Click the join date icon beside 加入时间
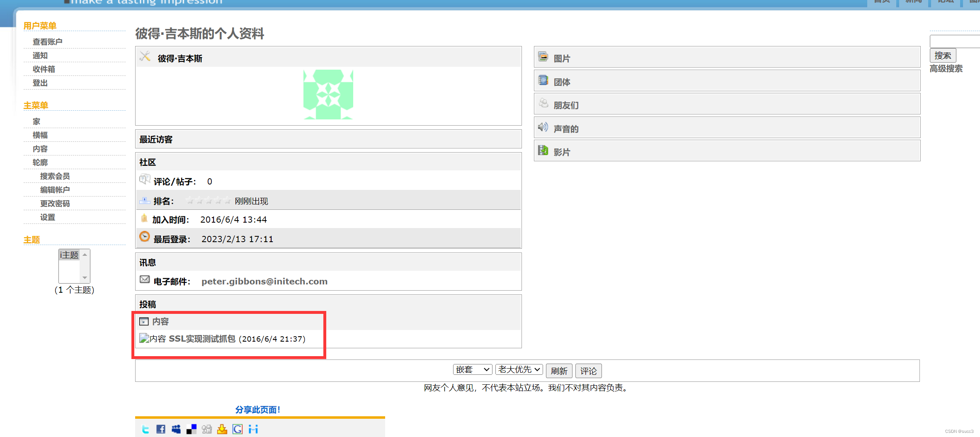The width and height of the screenshot is (980, 437). pos(144,218)
